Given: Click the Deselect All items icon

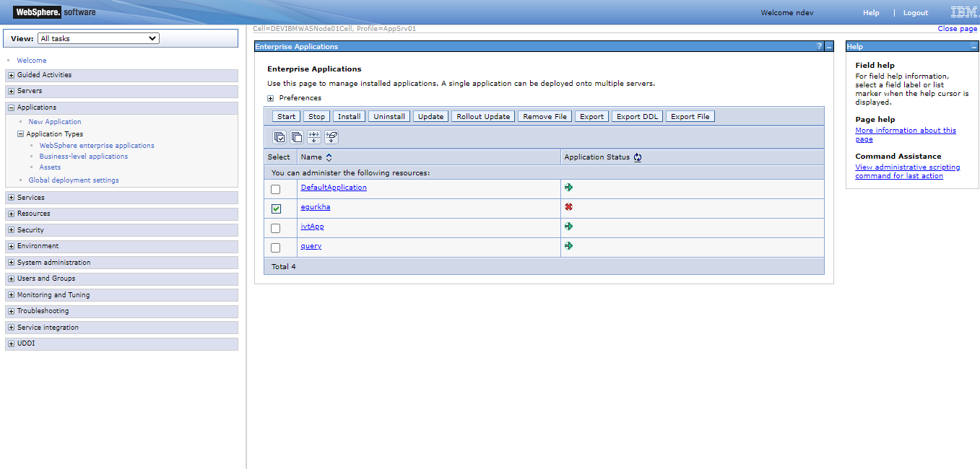Looking at the screenshot, I should click(297, 137).
